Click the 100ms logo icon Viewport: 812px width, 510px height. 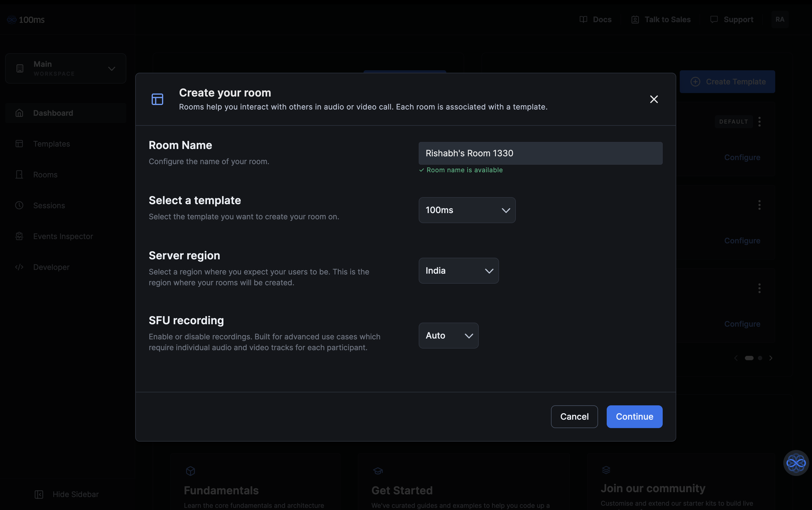pyautogui.click(x=12, y=19)
